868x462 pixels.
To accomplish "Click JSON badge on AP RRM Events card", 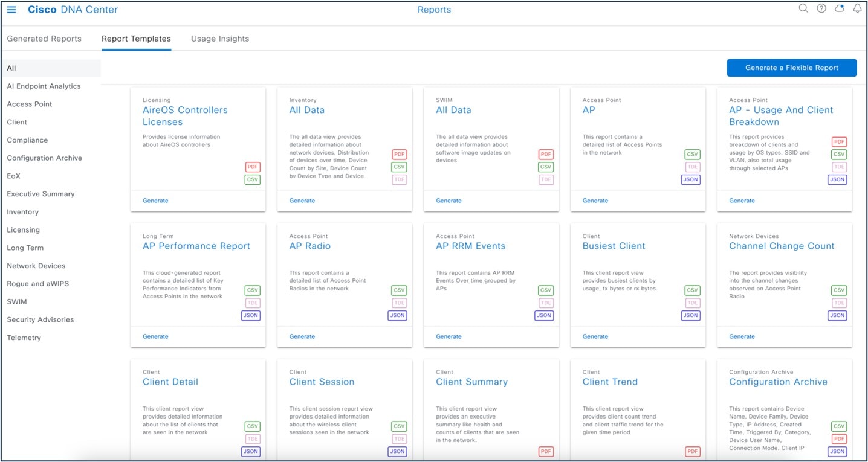I will [x=544, y=315].
